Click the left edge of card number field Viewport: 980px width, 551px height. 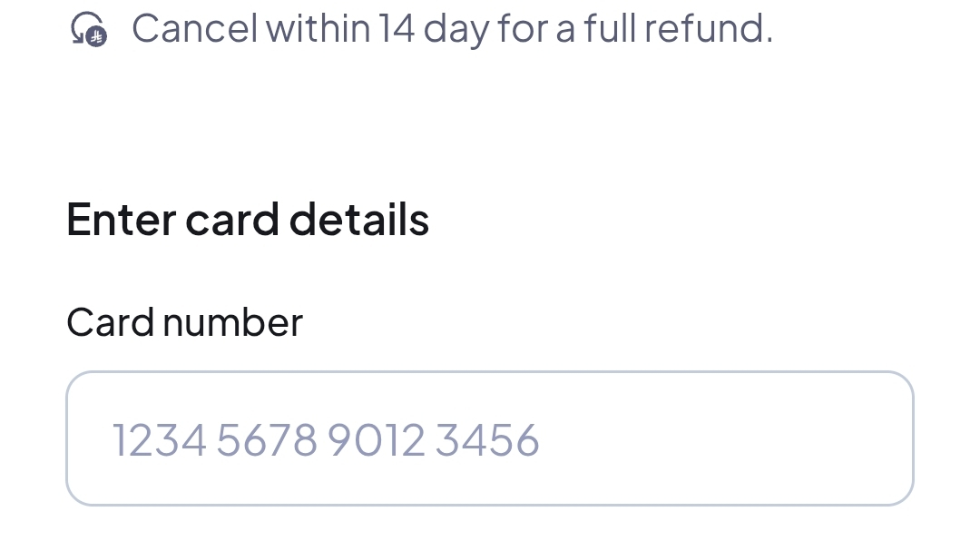82,438
